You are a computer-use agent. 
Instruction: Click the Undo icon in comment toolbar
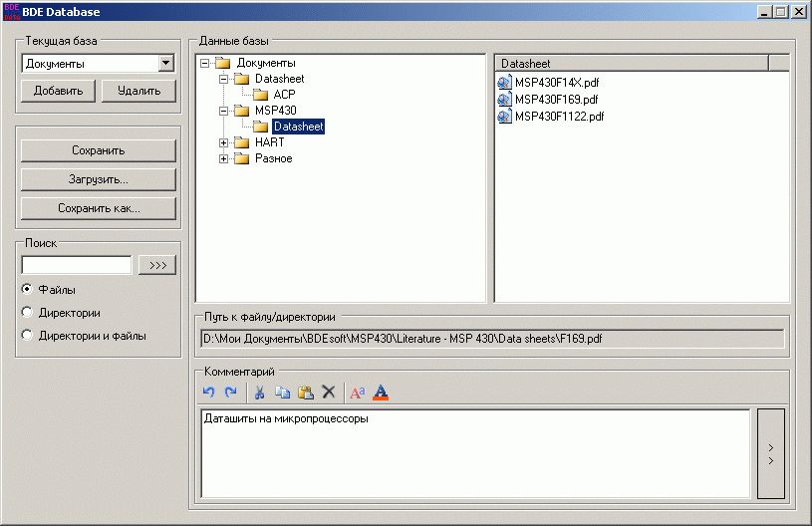tap(208, 393)
